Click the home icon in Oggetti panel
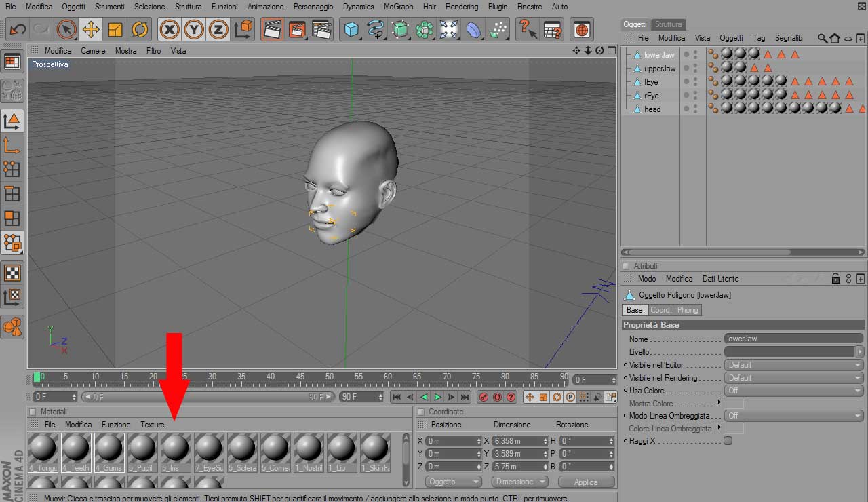 point(835,38)
